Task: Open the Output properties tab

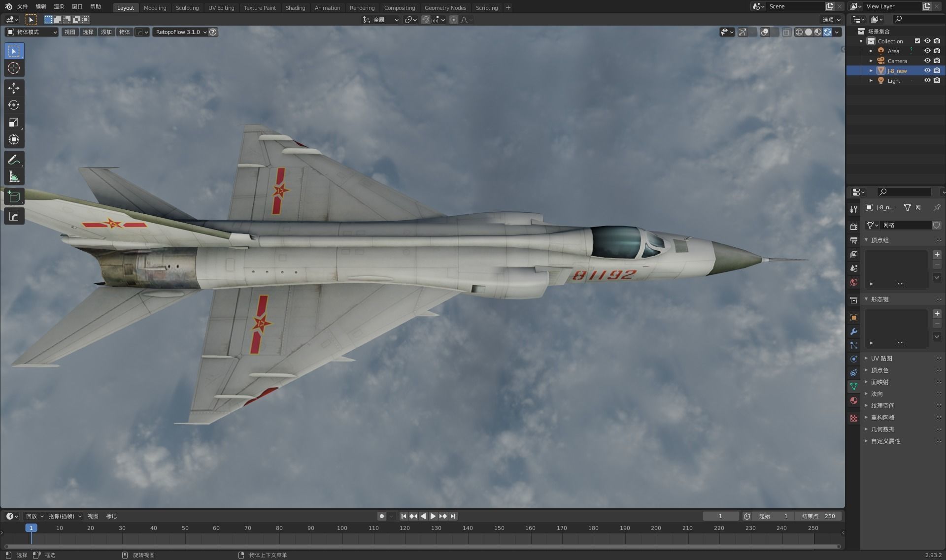Action: point(854,240)
